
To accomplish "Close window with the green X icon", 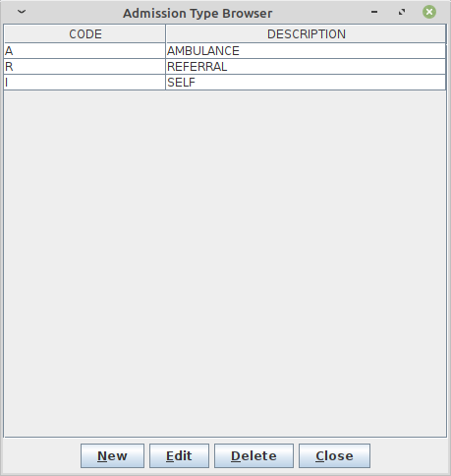I will click(429, 12).
